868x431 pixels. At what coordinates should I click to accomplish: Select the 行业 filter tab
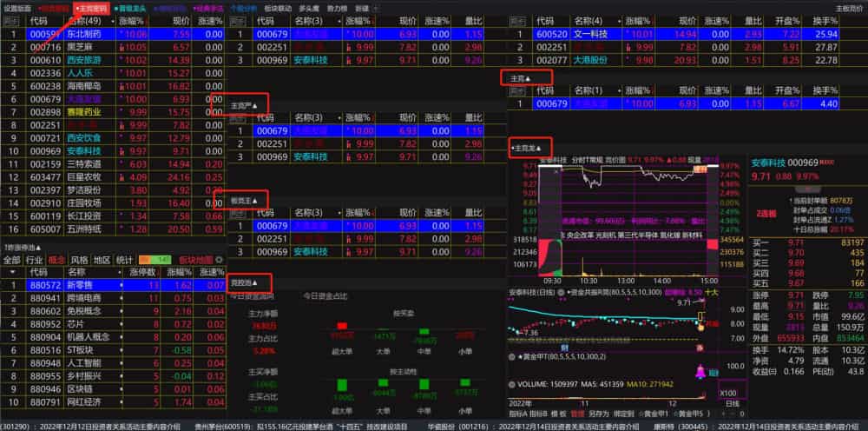tap(35, 260)
